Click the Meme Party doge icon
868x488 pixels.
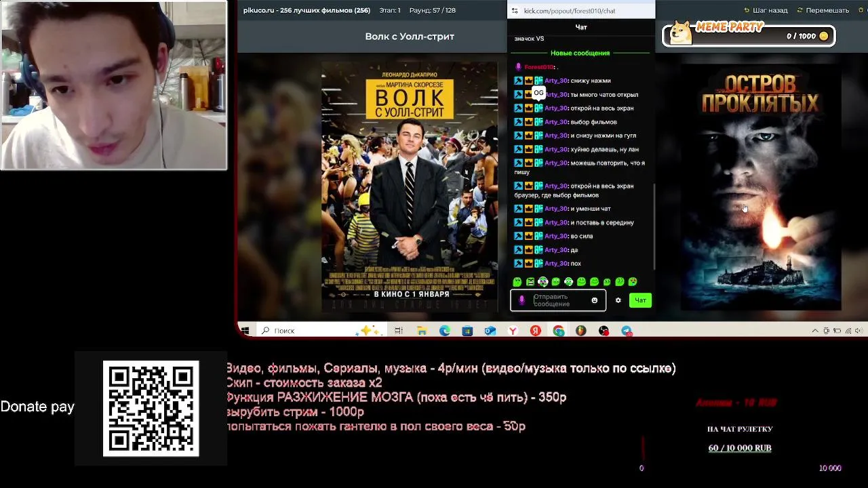click(x=680, y=34)
